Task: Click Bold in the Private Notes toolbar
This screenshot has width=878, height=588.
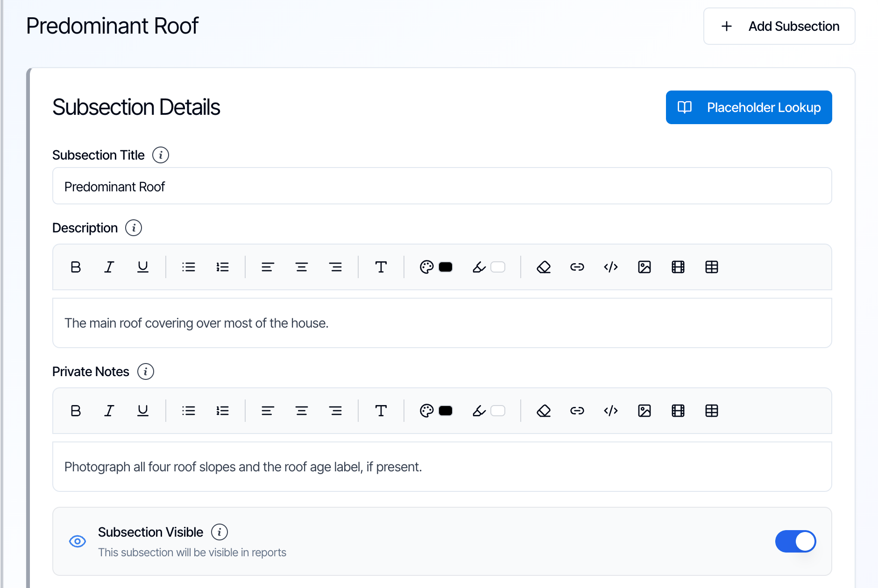Action: (x=76, y=411)
